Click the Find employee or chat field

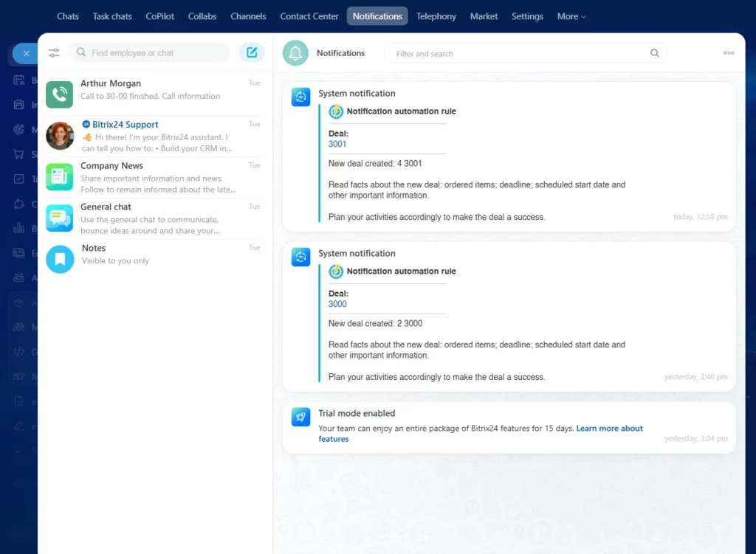pyautogui.click(x=148, y=52)
